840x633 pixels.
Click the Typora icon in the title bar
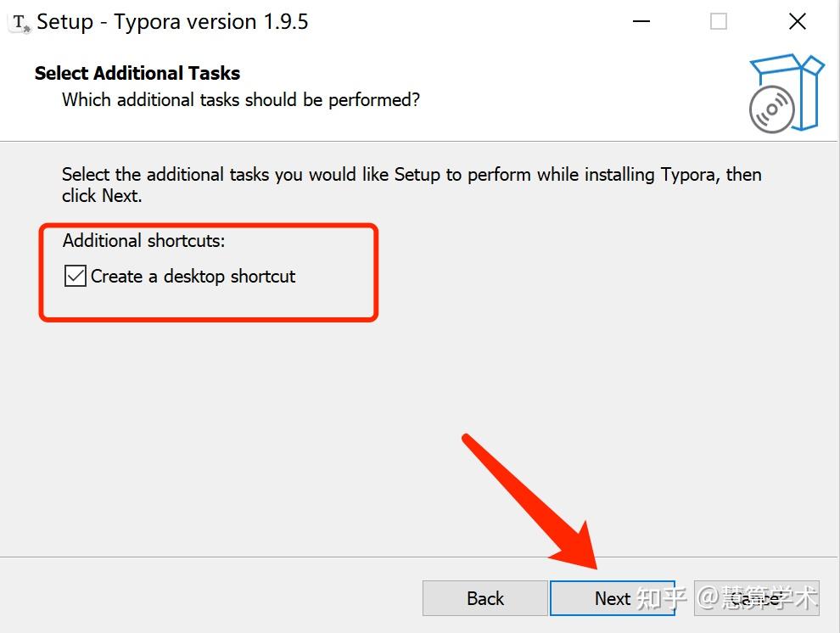tap(20, 22)
